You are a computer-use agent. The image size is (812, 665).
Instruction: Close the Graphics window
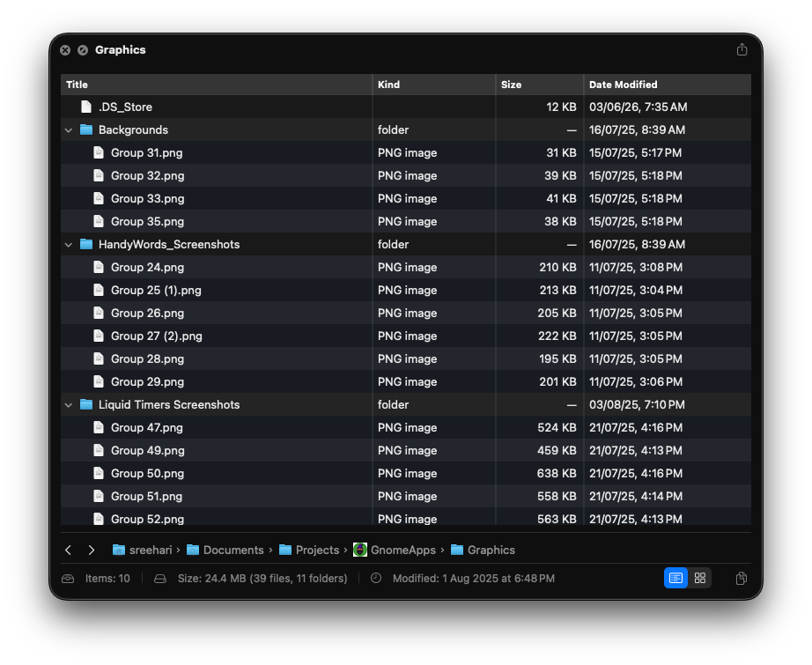[x=65, y=50]
